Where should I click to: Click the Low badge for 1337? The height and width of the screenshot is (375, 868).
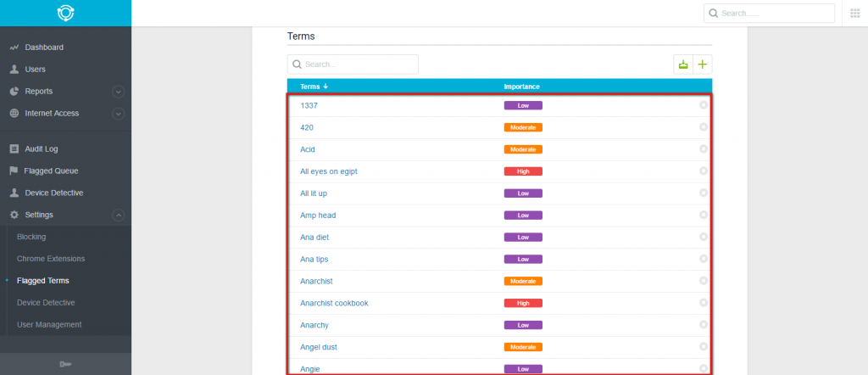[x=523, y=105]
